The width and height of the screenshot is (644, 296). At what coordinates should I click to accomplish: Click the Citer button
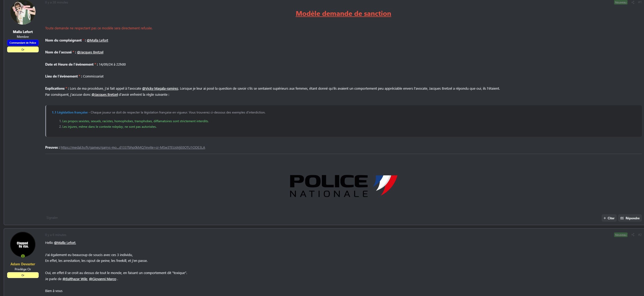pos(609,218)
